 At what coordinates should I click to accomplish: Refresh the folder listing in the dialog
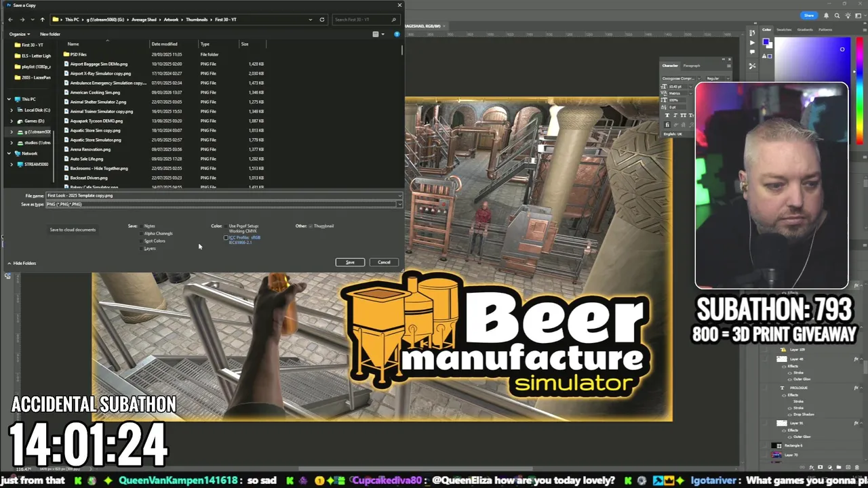322,20
